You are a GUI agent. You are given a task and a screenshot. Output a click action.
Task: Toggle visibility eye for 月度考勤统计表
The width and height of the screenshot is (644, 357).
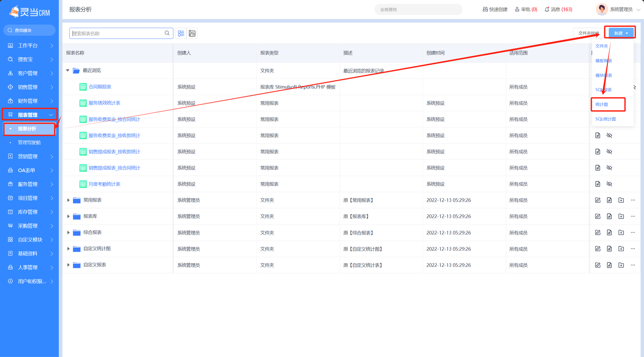pyautogui.click(x=609, y=184)
